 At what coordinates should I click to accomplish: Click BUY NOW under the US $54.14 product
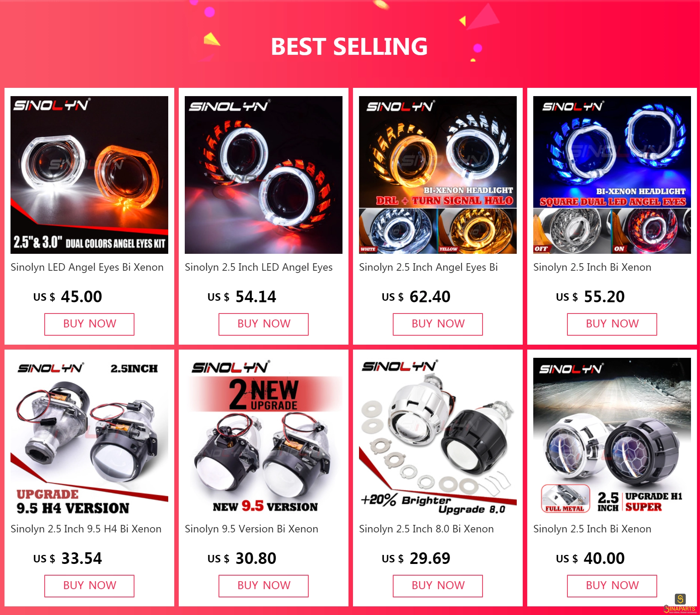(x=264, y=324)
